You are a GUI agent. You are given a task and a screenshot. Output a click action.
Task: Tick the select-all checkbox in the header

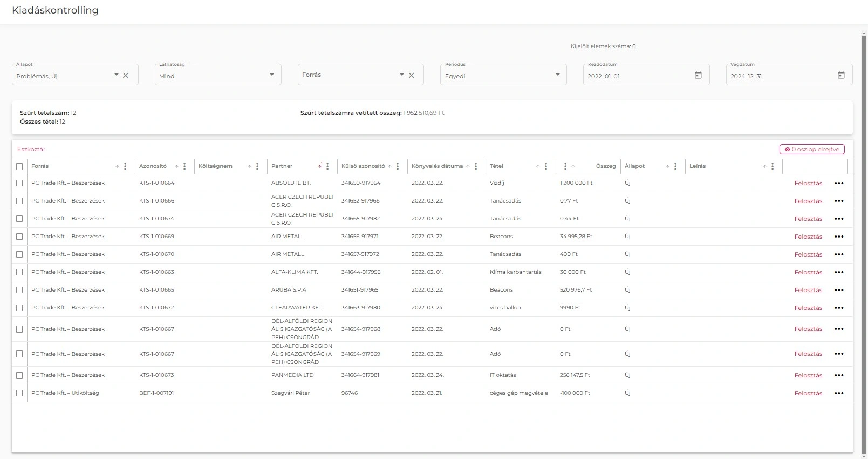[x=19, y=166]
